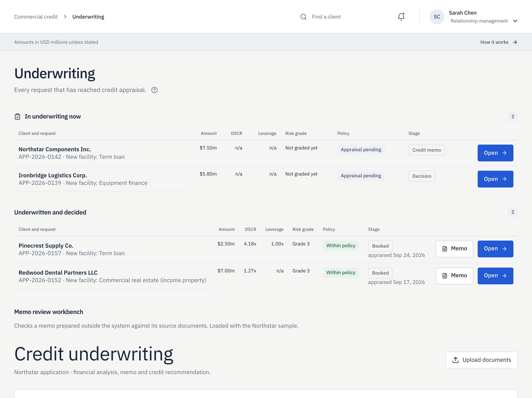The width and height of the screenshot is (532, 398).
Task: Click the Credit memo stage badge
Action: 426,150
